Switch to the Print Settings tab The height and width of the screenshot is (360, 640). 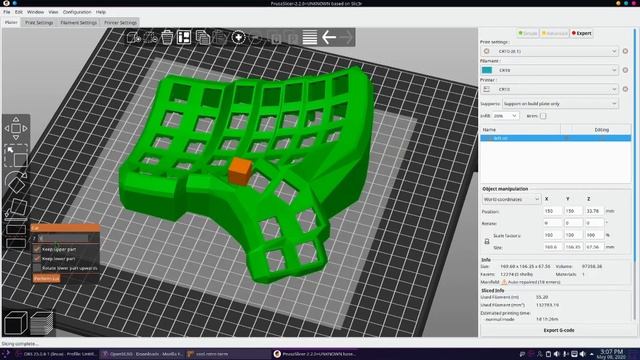tap(39, 22)
